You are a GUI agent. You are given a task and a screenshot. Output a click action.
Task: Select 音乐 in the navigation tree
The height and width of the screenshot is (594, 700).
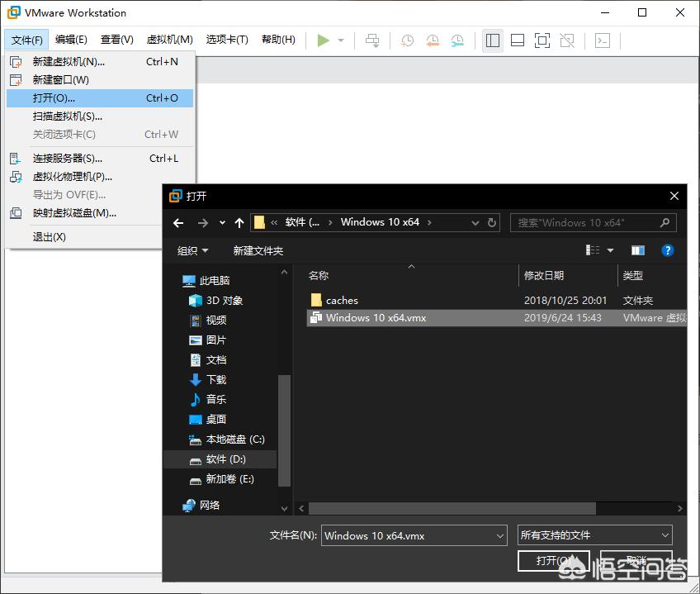(x=209, y=399)
